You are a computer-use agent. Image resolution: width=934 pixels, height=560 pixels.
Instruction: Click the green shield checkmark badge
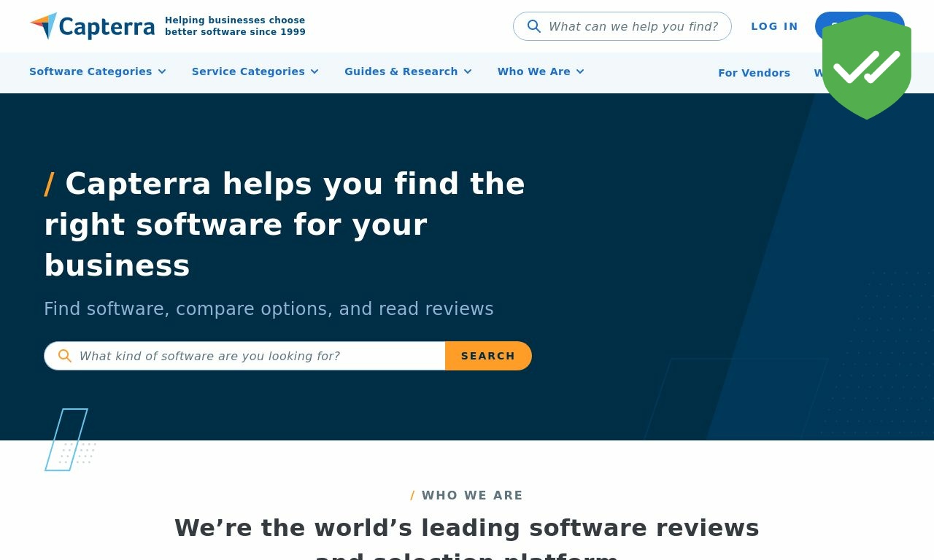tap(867, 67)
